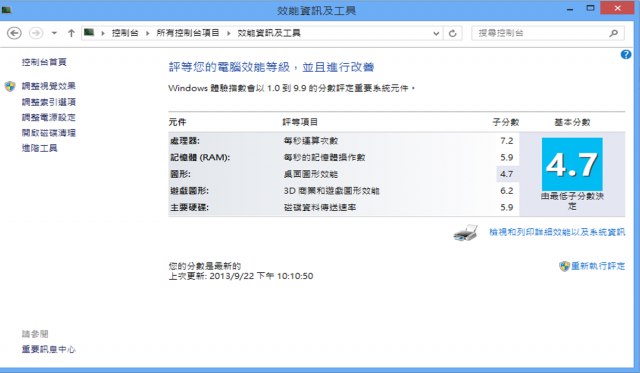Click the printer icon
The width and height of the screenshot is (640, 373).
click(465, 233)
